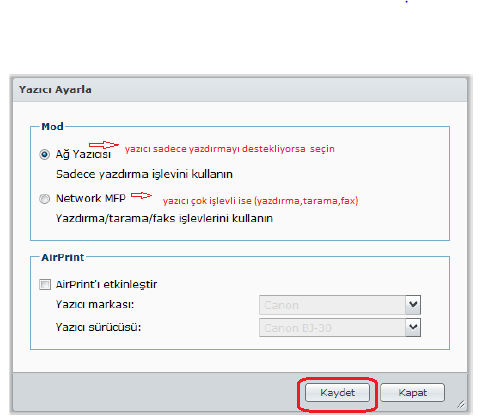Enable the AirPrint'ı etkinleştir checkbox
This screenshot has width=479, height=417.
click(45, 285)
